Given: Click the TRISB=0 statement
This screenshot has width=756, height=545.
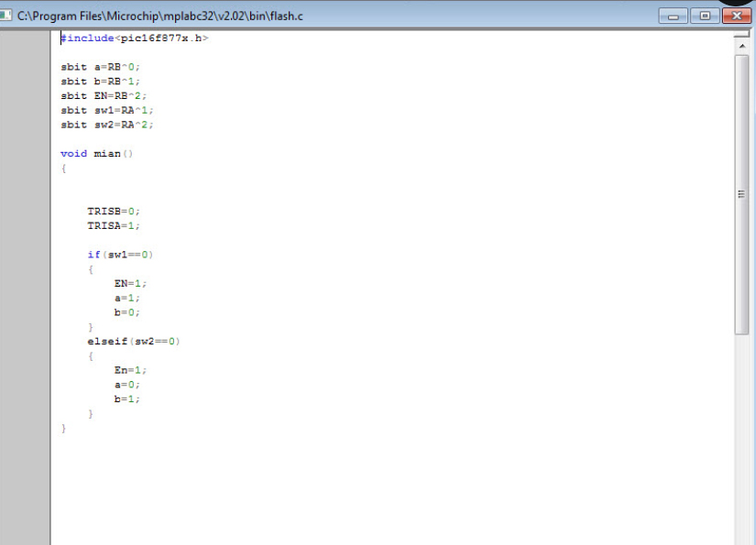Looking at the screenshot, I should point(114,211).
